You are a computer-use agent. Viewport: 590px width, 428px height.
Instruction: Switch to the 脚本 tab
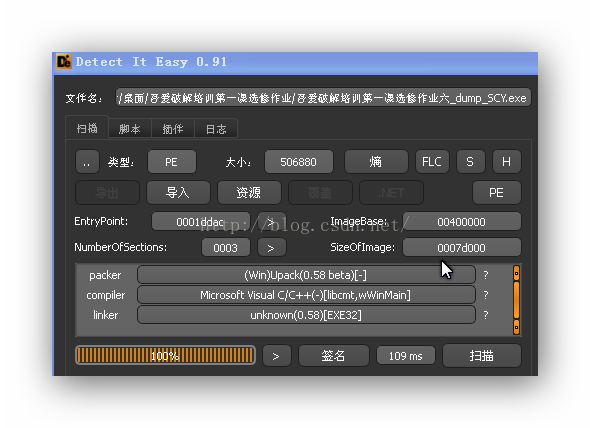click(130, 129)
